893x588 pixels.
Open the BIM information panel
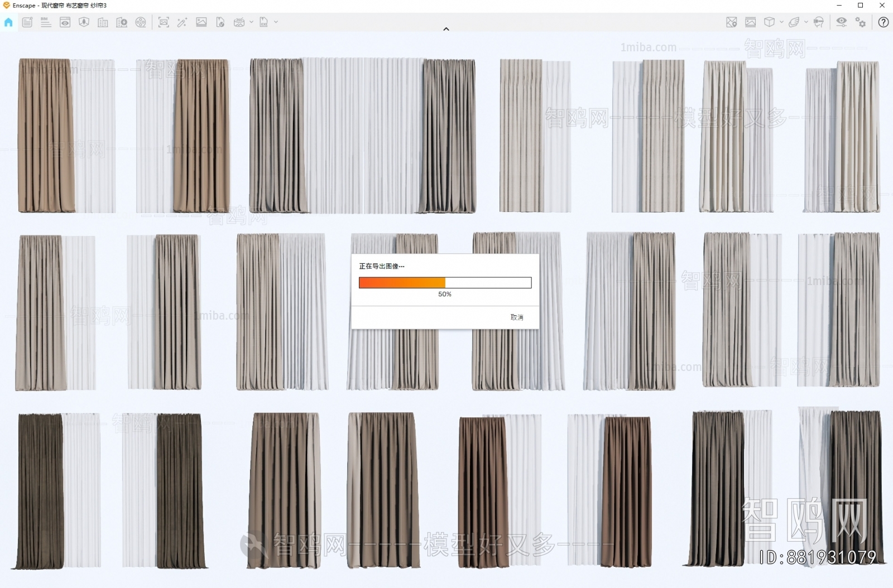46,23
